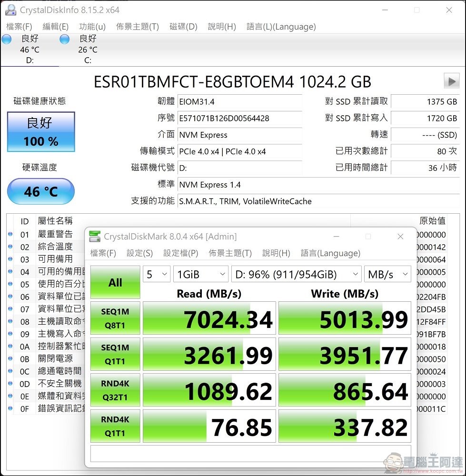Open CrystalDiskMark 佈景主題(T) menu

click(230, 253)
